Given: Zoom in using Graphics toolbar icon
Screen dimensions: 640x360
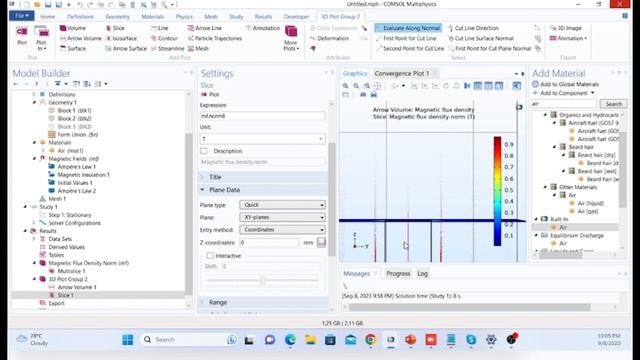Looking at the screenshot, I should click(346, 86).
